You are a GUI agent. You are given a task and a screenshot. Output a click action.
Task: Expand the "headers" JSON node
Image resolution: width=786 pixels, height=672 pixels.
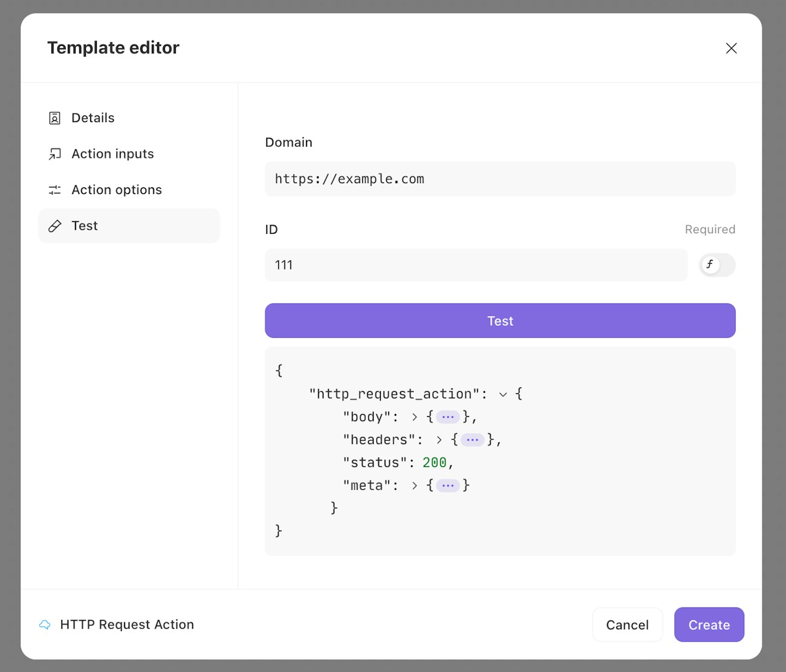(439, 440)
